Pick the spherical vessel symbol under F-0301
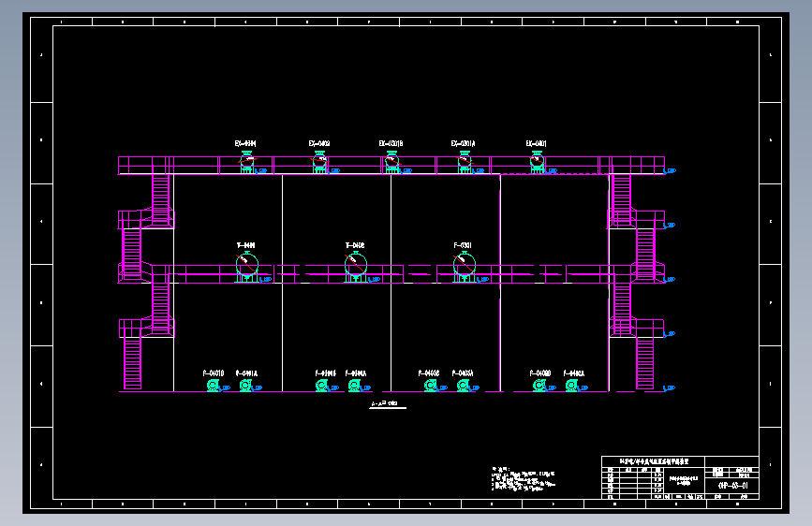 465,266
